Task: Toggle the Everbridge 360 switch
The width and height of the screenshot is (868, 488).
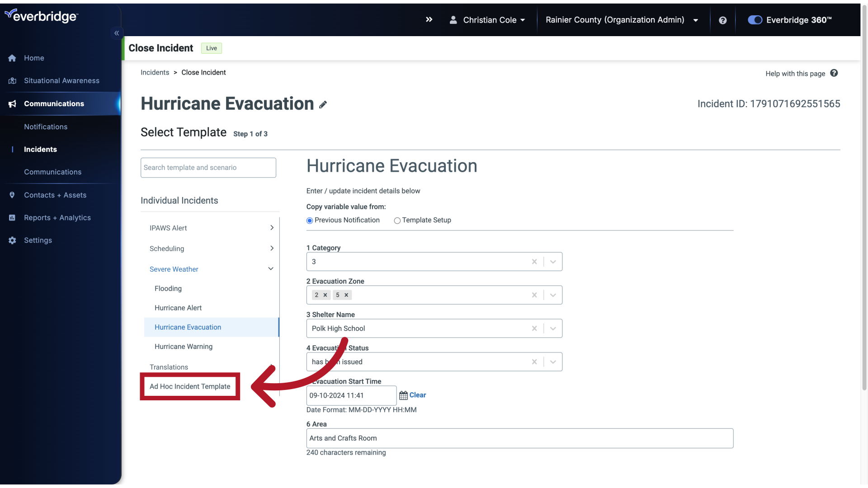Action: [755, 20]
